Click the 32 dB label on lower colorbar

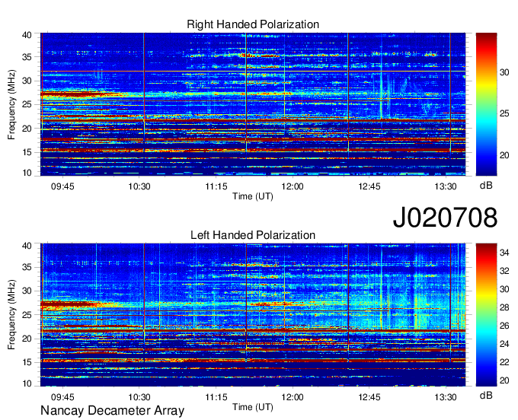point(504,271)
